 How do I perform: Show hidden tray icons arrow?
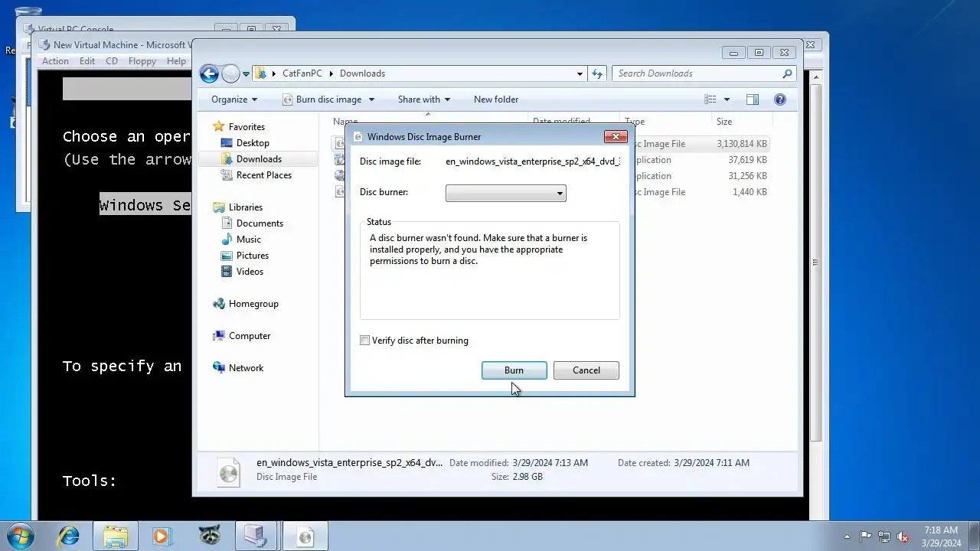[x=847, y=536]
